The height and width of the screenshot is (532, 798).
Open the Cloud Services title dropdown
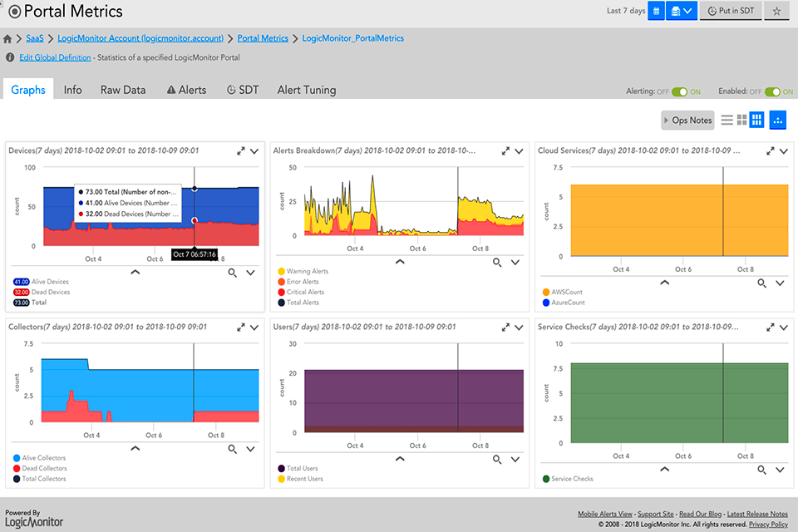784,151
